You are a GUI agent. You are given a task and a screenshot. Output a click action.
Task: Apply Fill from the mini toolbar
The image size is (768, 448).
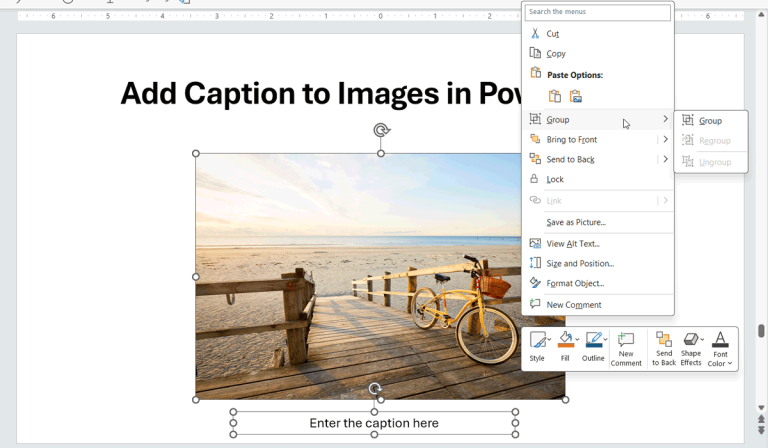coord(565,347)
